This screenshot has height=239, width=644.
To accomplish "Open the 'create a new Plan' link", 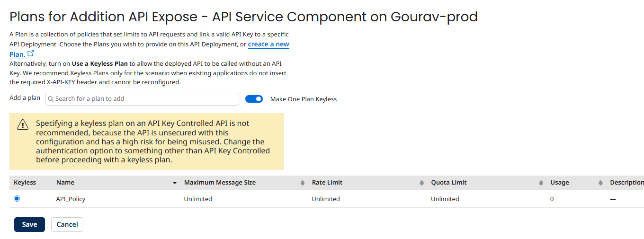I will click(268, 44).
